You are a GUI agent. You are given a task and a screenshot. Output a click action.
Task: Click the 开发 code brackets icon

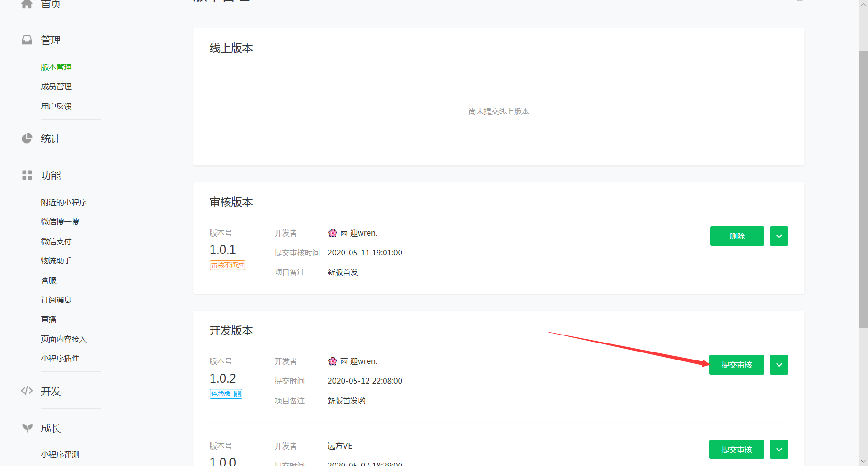point(27,391)
